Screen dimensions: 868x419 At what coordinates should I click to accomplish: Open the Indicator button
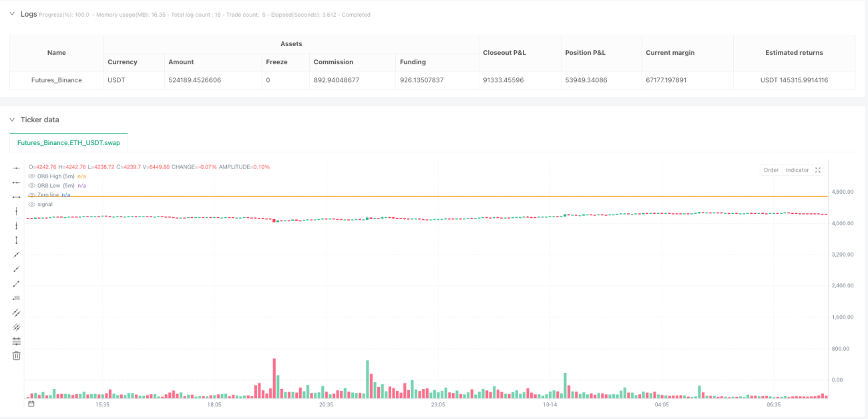click(797, 170)
